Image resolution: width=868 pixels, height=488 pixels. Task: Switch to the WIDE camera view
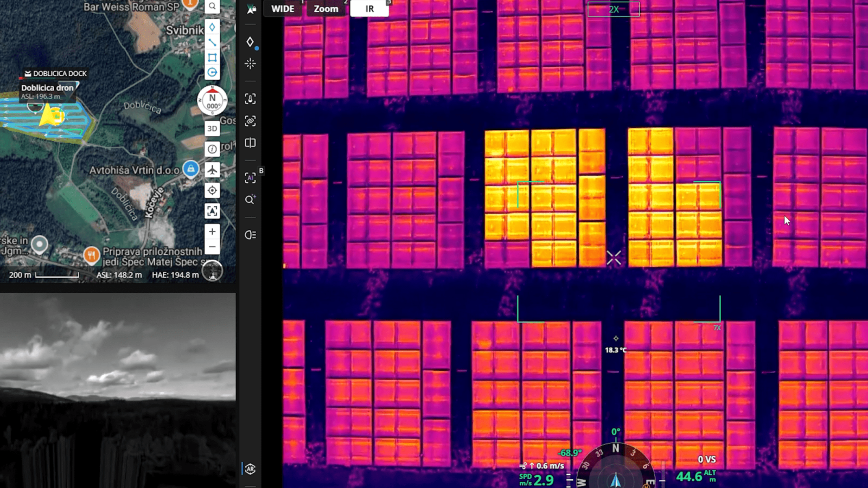[x=283, y=9]
